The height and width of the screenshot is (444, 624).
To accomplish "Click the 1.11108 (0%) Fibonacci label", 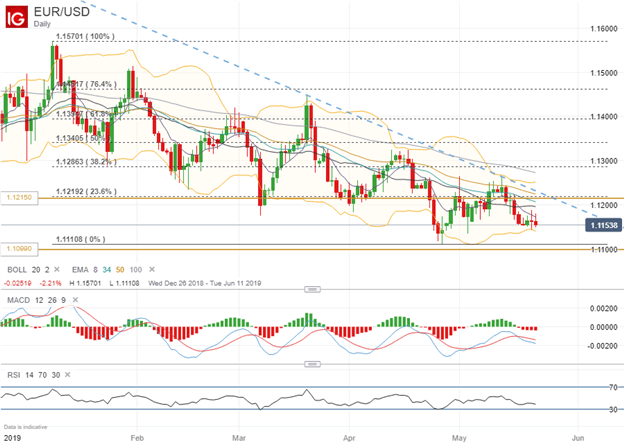I will pyautogui.click(x=81, y=239).
